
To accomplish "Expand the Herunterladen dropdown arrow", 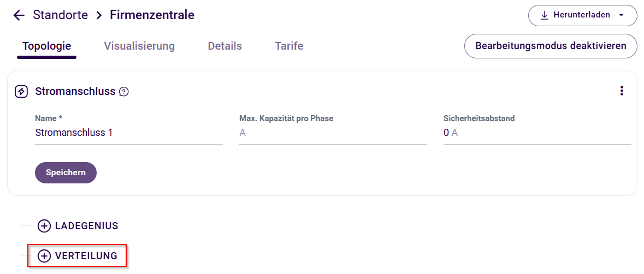I will [621, 15].
